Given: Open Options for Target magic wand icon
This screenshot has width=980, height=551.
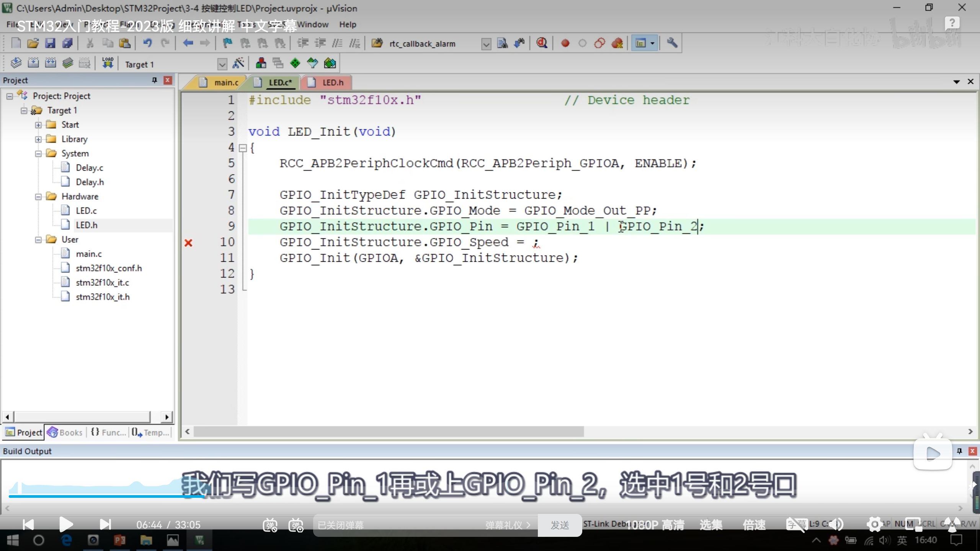Looking at the screenshot, I should [238, 64].
